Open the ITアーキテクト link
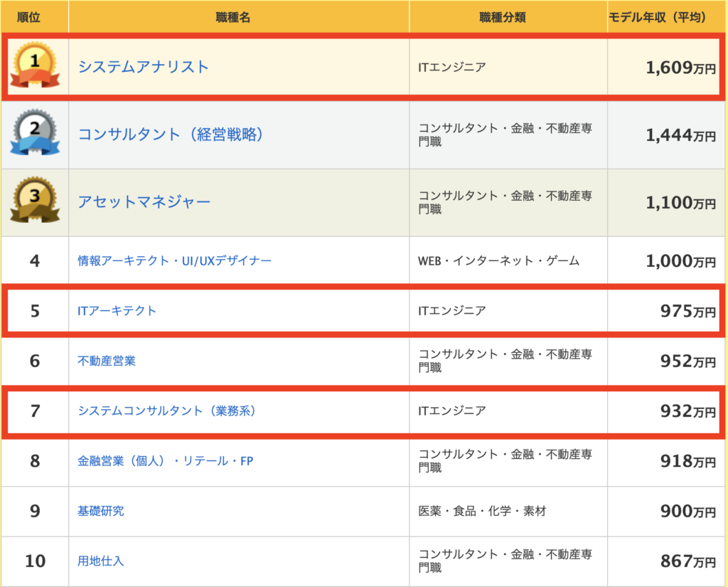The height and width of the screenshot is (587, 728). click(117, 310)
